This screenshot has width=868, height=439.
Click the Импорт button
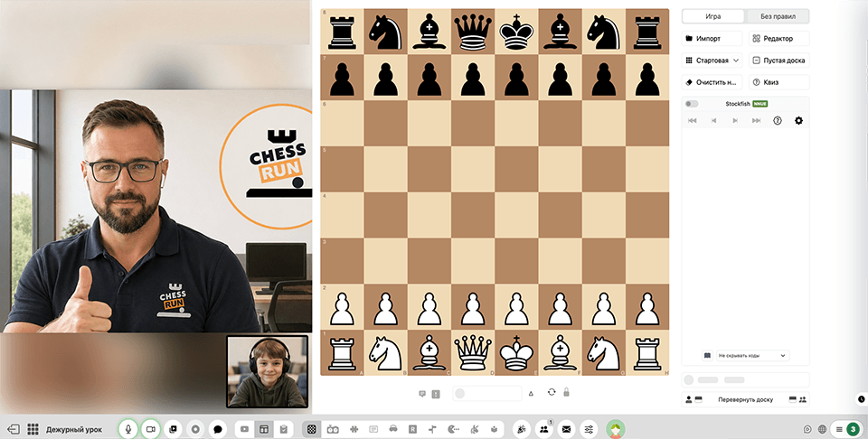pyautogui.click(x=712, y=39)
